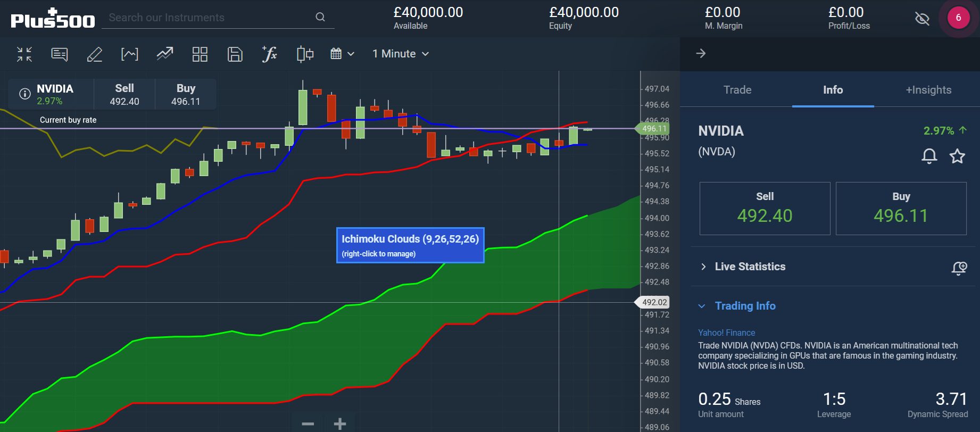Image resolution: width=980 pixels, height=432 pixels.
Task: Open the indicators fx icon
Action: click(x=270, y=54)
